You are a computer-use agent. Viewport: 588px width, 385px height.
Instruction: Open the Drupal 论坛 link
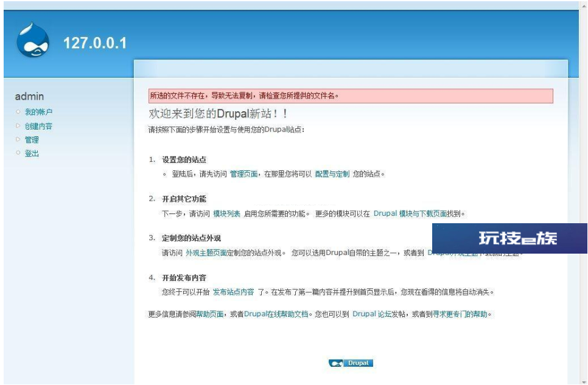tap(372, 314)
